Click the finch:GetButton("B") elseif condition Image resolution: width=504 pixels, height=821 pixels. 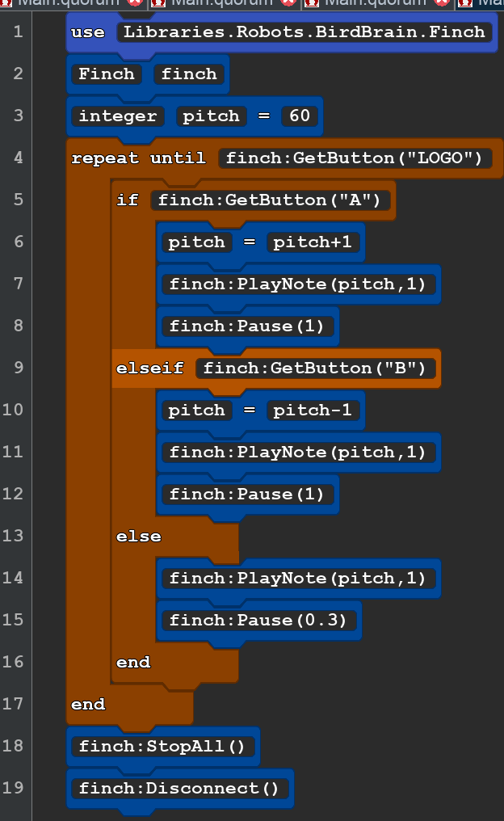[x=315, y=368]
